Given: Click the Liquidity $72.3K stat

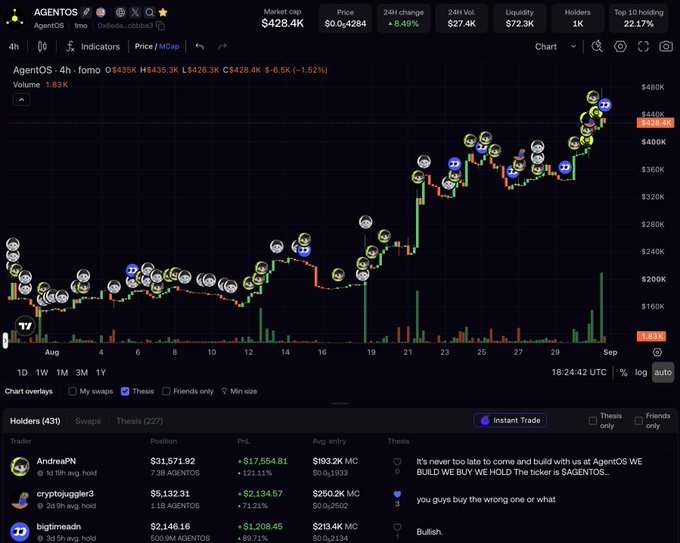Looking at the screenshot, I should 520,18.
